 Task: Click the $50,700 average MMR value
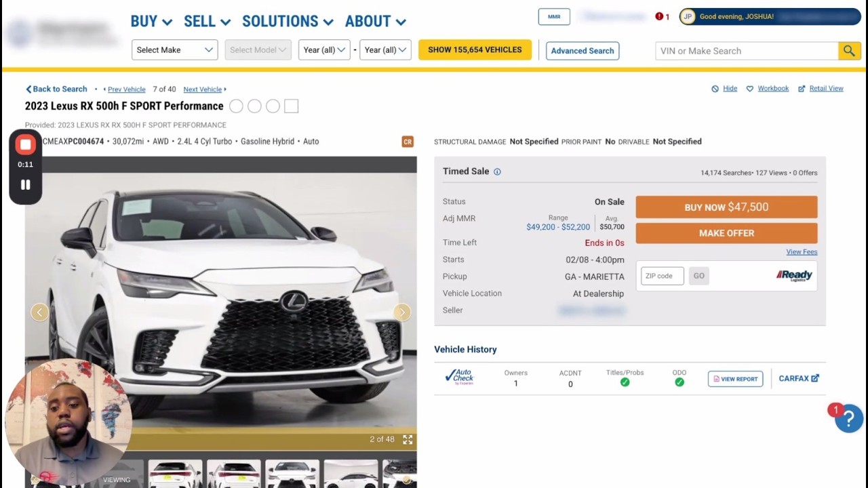point(612,227)
